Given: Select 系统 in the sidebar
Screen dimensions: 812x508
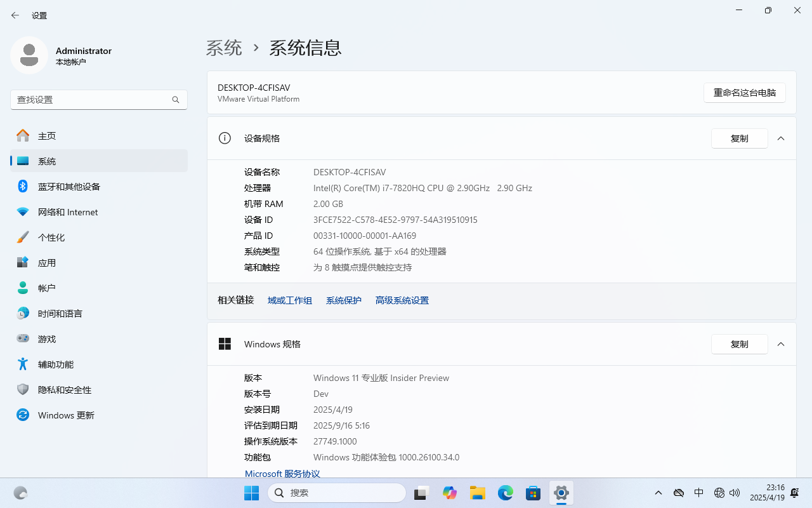Looking at the screenshot, I should [99, 161].
